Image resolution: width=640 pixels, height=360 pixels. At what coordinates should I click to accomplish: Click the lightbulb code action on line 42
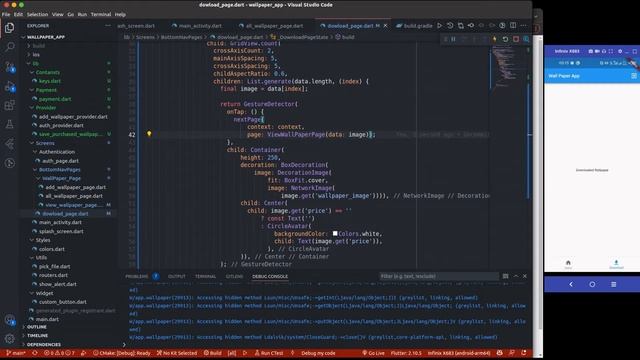pyautogui.click(x=149, y=133)
